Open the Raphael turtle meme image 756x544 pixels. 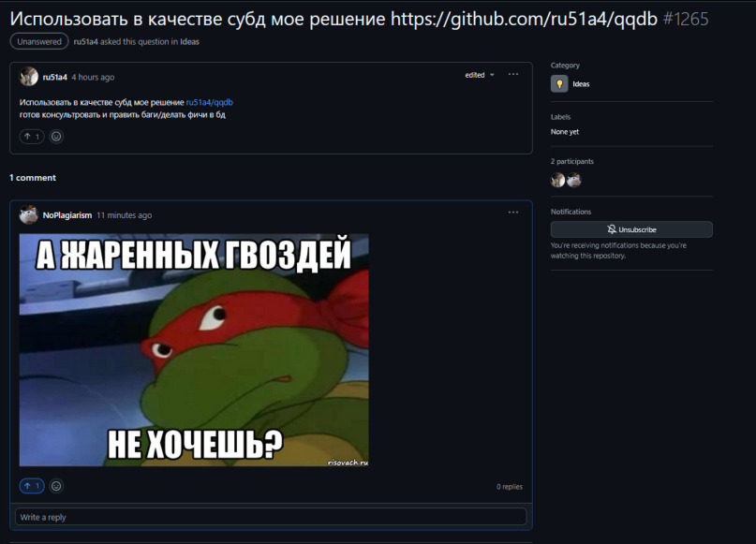(x=194, y=350)
